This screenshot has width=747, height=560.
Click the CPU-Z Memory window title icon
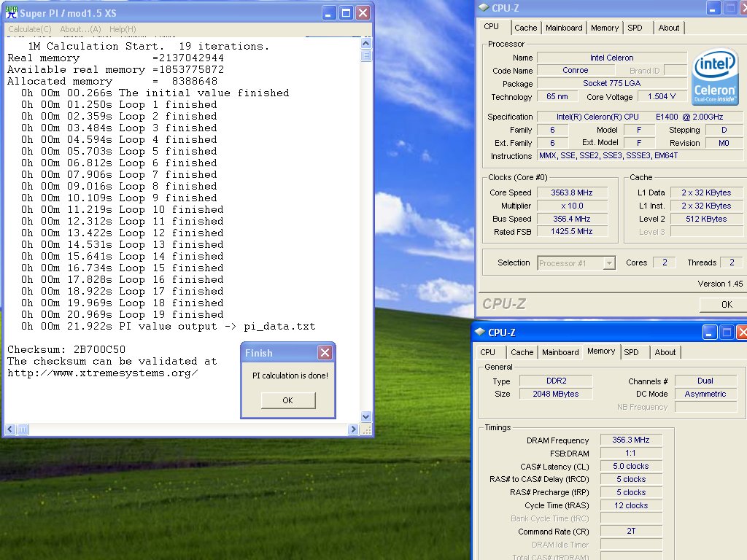pyautogui.click(x=480, y=332)
